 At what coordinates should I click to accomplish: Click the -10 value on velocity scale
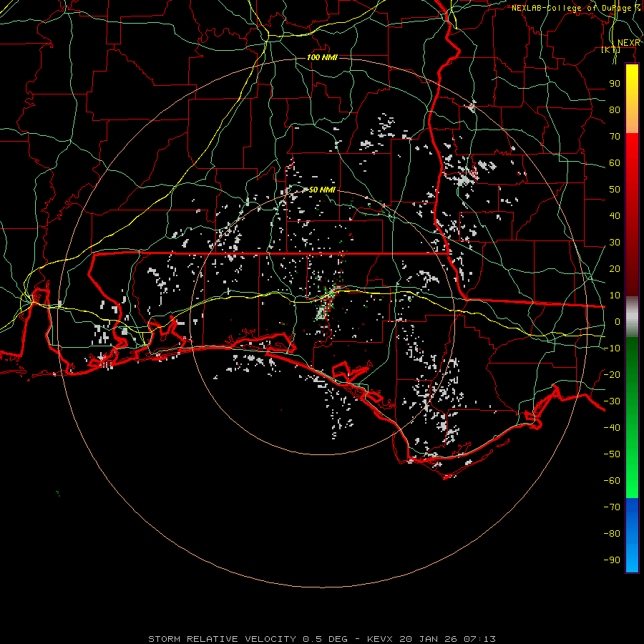point(612,348)
